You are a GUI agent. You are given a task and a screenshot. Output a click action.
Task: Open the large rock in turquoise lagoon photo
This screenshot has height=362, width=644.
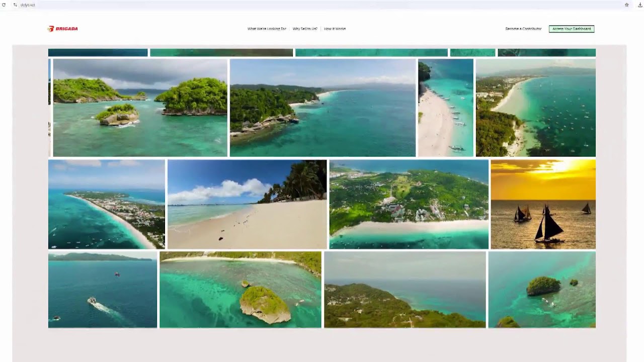[x=240, y=290]
